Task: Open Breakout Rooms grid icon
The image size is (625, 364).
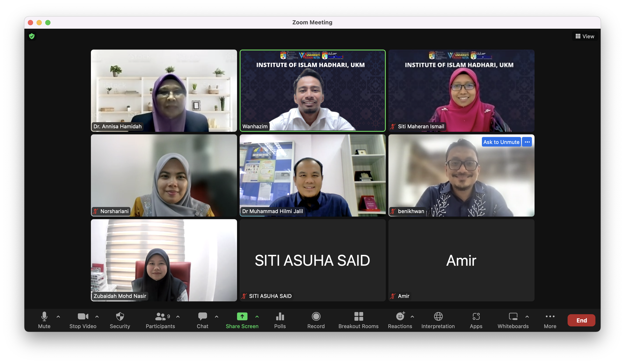Action: pyautogui.click(x=358, y=317)
